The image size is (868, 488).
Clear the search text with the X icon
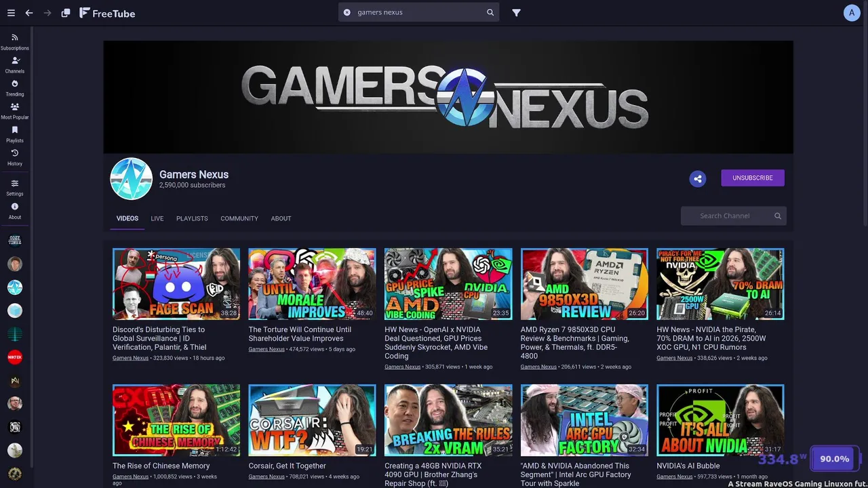pos(347,12)
